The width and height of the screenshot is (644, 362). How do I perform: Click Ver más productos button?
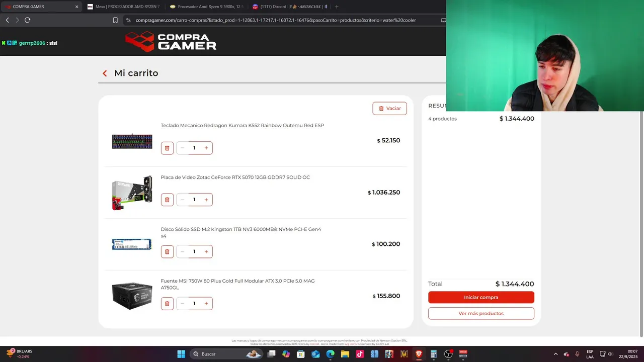click(481, 313)
